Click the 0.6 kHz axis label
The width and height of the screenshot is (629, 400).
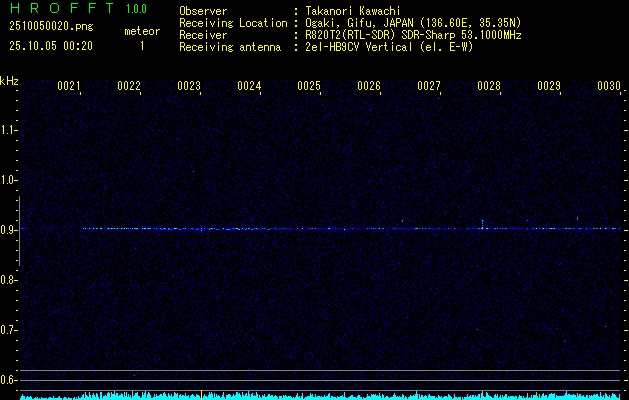[x=8, y=380]
